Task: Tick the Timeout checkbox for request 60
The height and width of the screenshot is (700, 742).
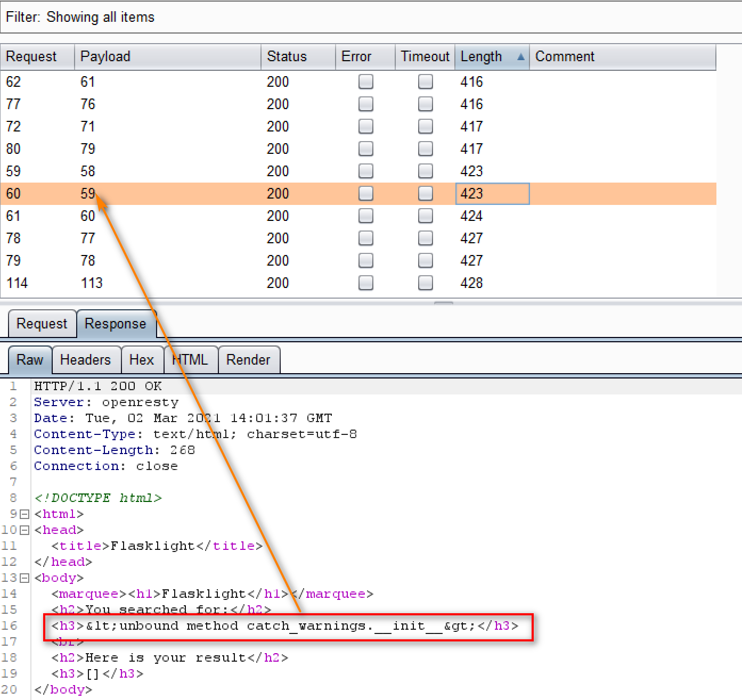Action: tap(425, 193)
